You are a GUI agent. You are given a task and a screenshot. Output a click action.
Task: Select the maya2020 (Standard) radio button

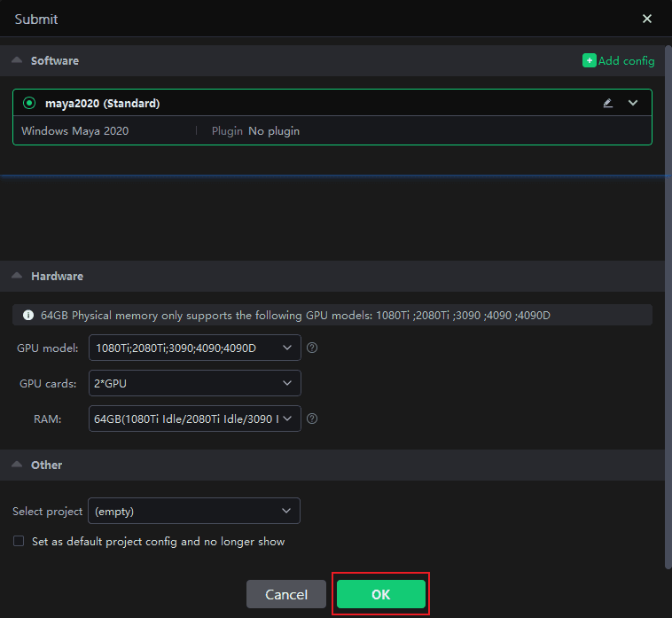29,103
